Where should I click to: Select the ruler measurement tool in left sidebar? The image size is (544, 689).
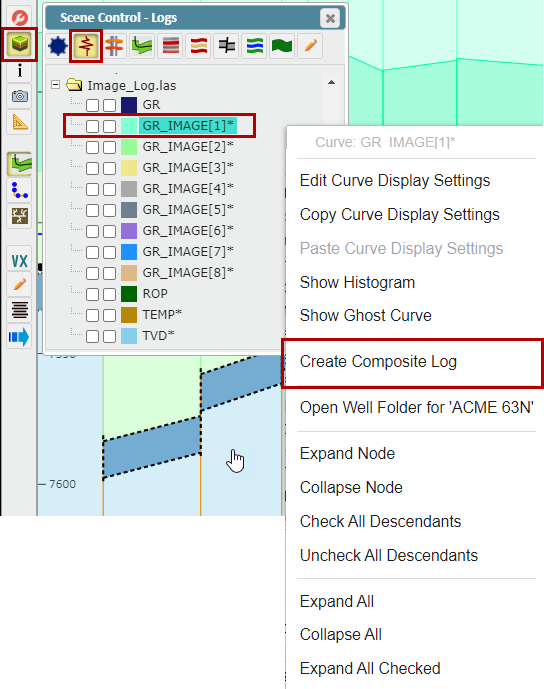coord(20,122)
